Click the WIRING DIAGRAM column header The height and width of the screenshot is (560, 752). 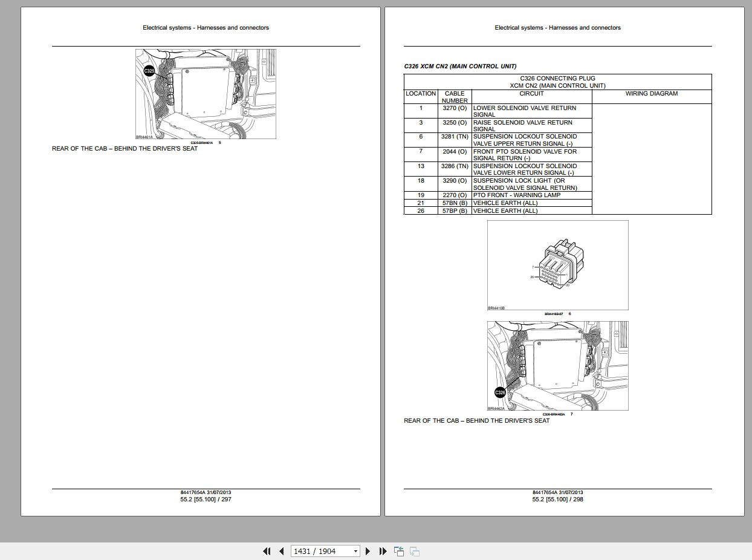(x=652, y=94)
